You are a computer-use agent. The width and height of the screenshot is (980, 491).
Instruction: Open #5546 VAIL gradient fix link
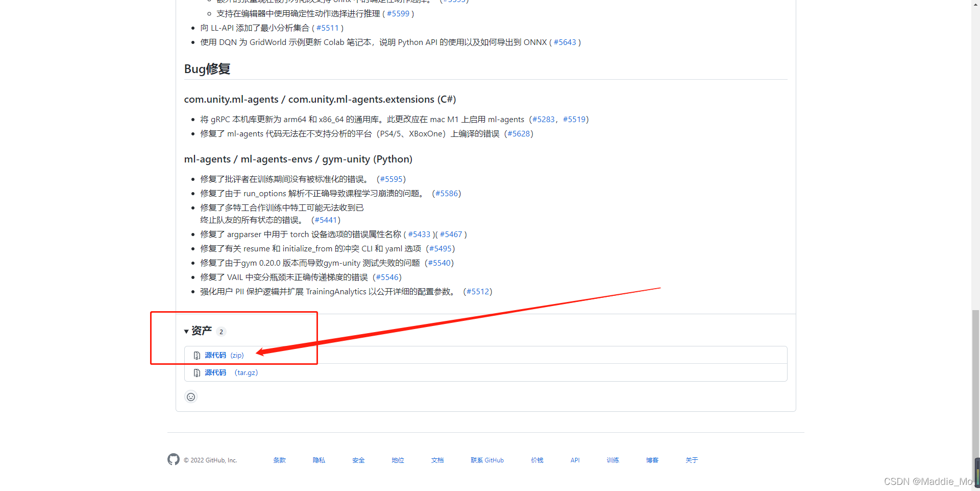(387, 277)
